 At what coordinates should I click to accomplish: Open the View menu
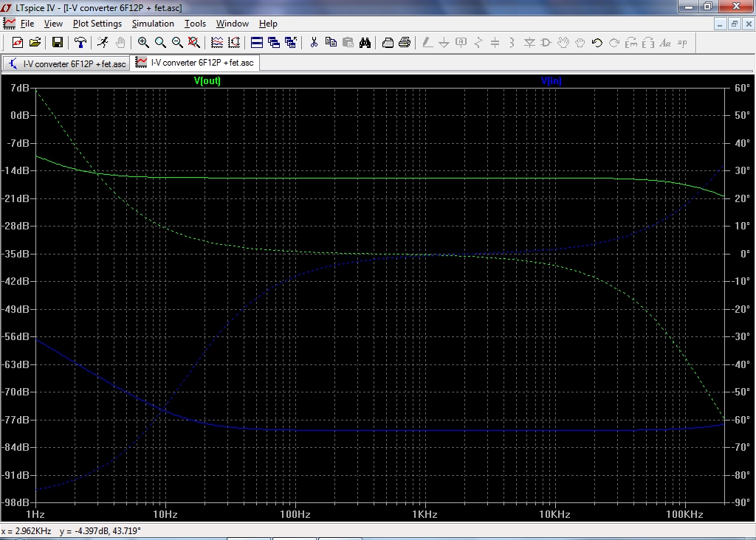53,24
